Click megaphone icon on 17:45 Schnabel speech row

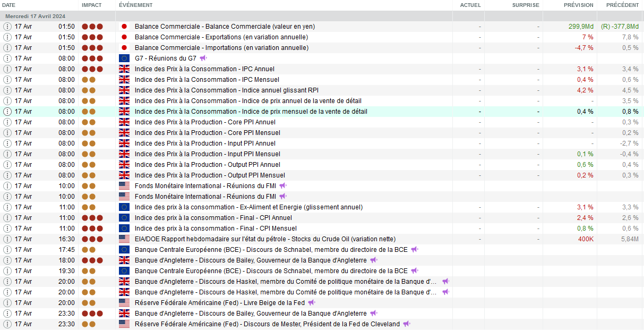[415, 250]
